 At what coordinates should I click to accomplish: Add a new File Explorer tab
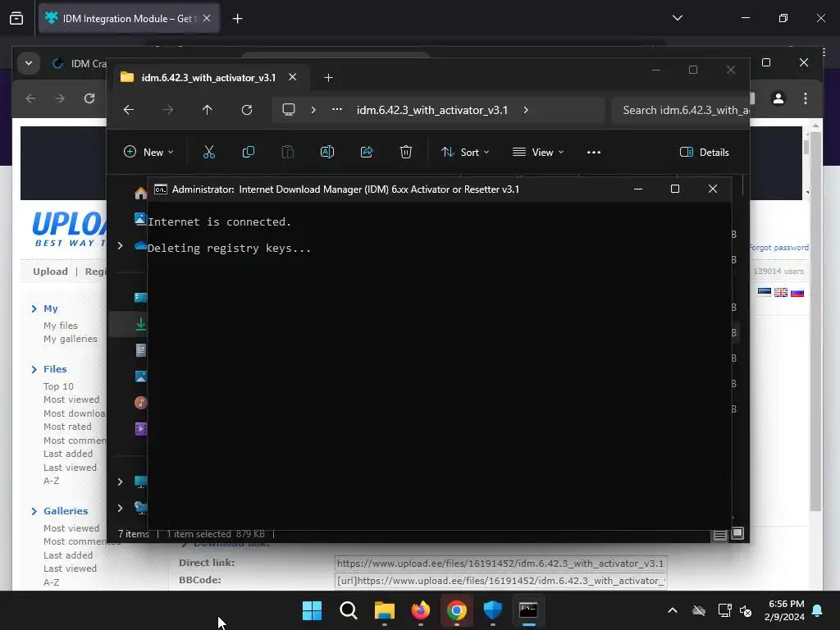(x=328, y=78)
